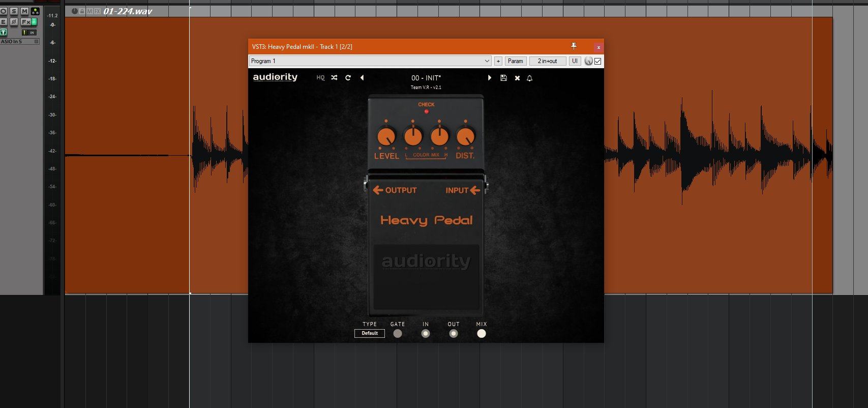Randomize preset with the shuffle icon
868x408 pixels.
click(334, 78)
